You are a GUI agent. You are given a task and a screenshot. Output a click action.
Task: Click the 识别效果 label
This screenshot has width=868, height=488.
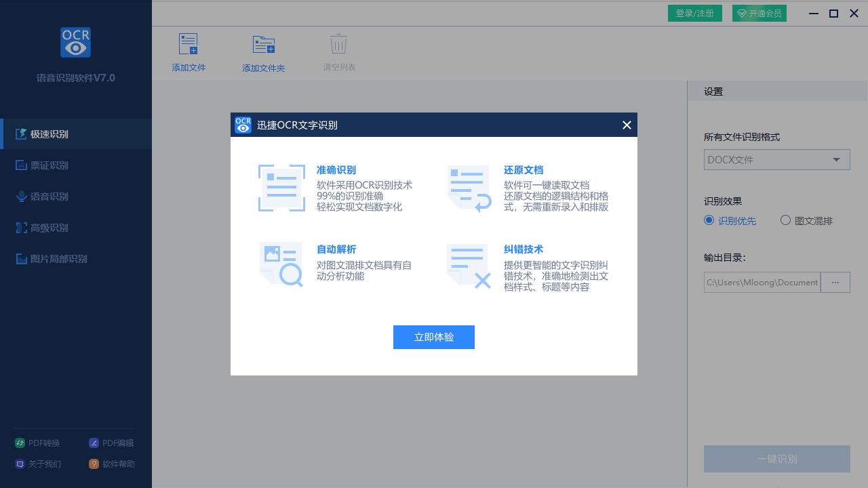pyautogui.click(x=723, y=201)
